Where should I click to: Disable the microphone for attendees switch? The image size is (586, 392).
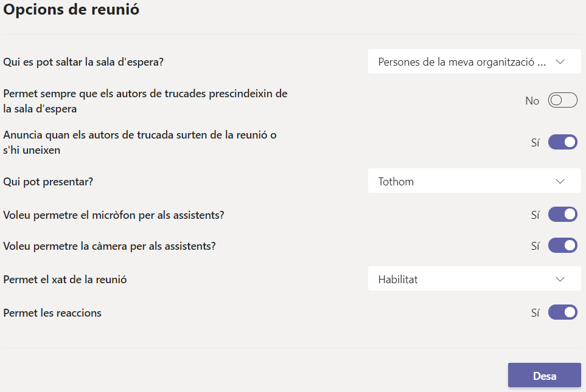(x=562, y=215)
